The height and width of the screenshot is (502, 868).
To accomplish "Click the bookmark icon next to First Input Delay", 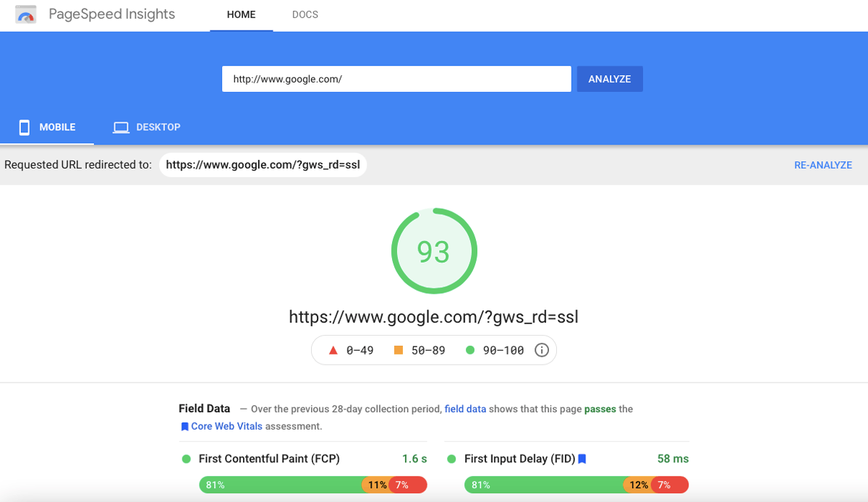I will coord(583,458).
